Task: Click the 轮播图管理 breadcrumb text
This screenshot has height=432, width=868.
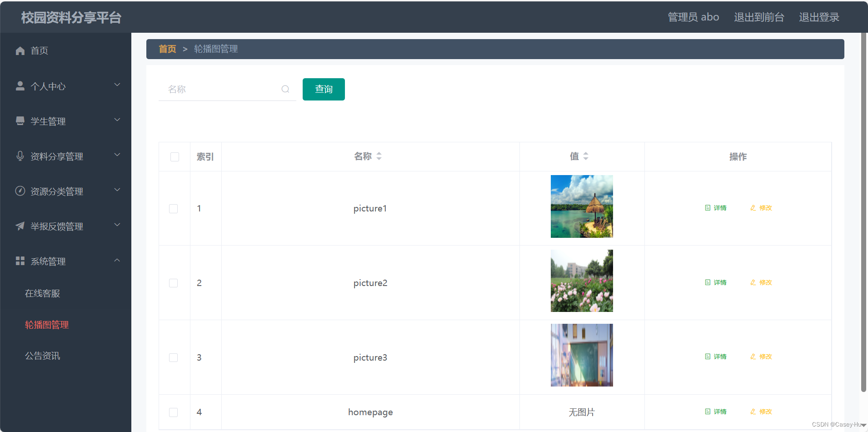Action: [216, 49]
